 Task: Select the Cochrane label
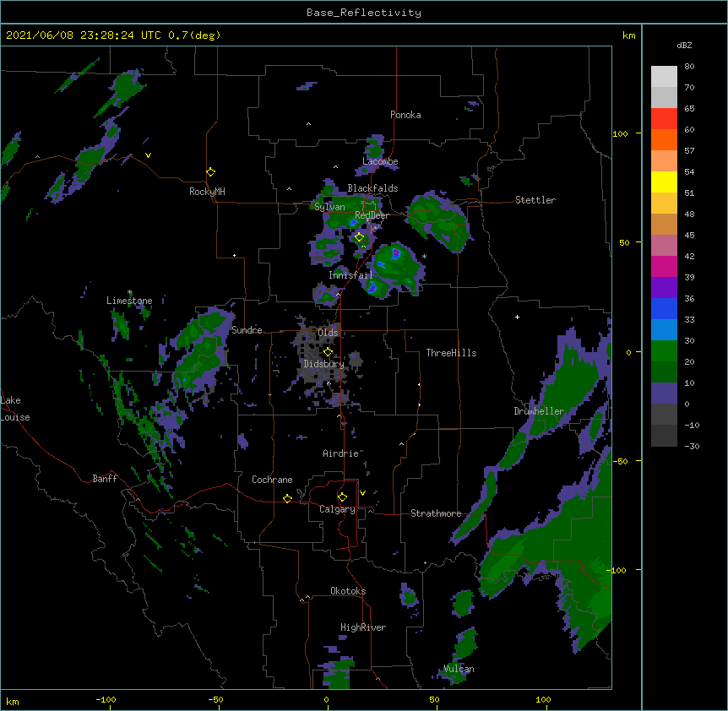pyautogui.click(x=272, y=480)
